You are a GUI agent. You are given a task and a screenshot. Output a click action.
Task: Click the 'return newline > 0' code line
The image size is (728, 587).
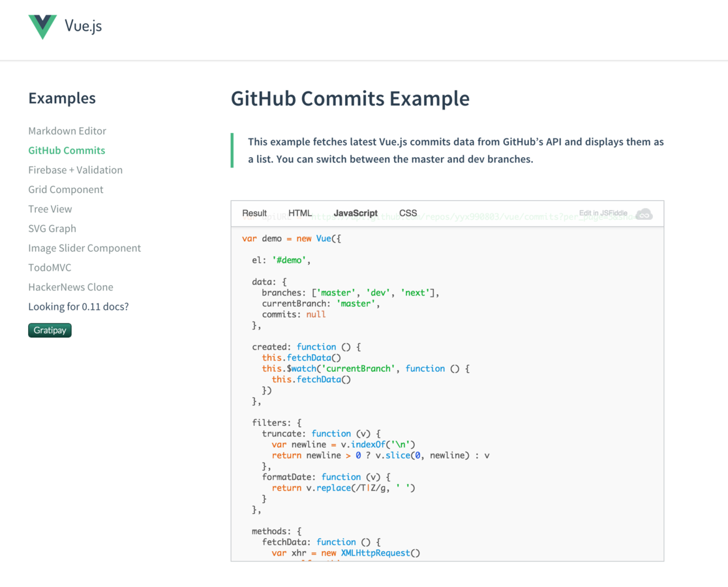point(381,456)
